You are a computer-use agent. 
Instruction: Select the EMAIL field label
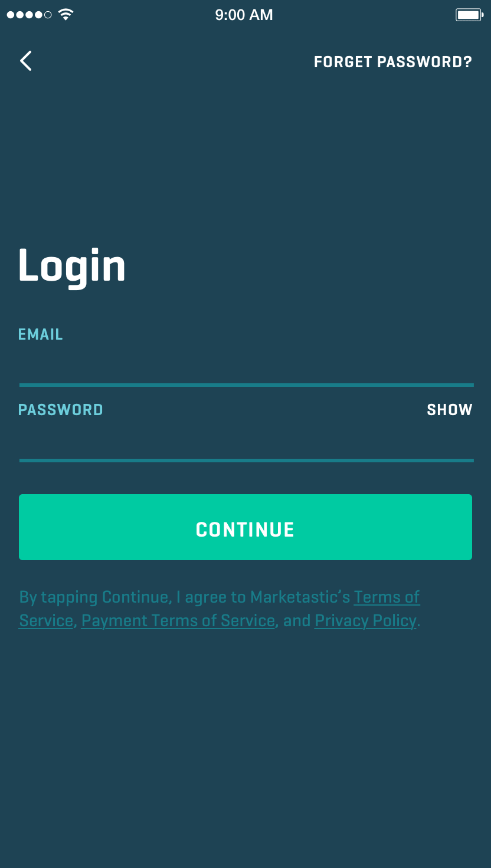point(41,334)
